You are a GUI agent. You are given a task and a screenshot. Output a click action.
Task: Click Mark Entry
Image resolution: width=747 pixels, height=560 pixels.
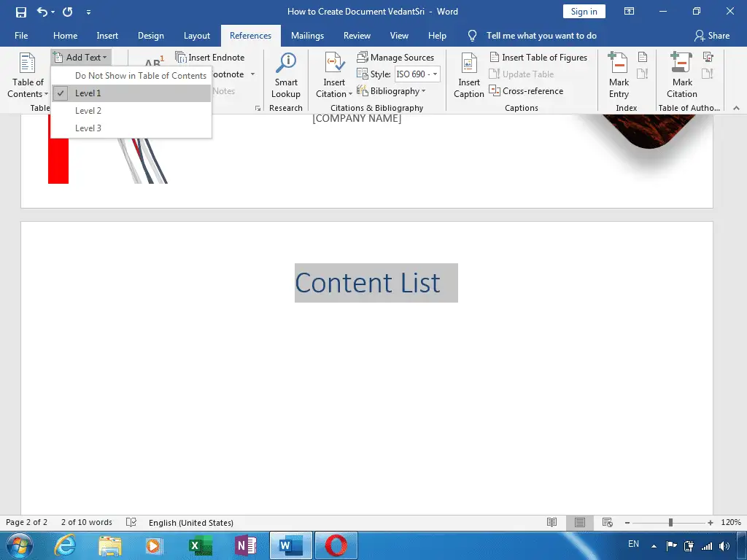pos(619,75)
